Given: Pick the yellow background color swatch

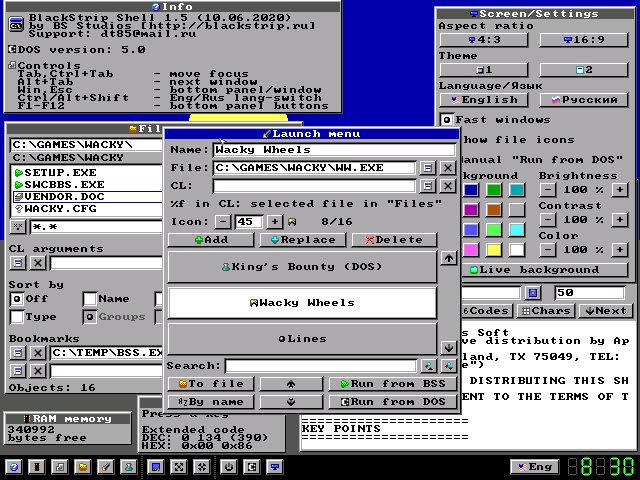Looking at the screenshot, I should [x=493, y=249].
